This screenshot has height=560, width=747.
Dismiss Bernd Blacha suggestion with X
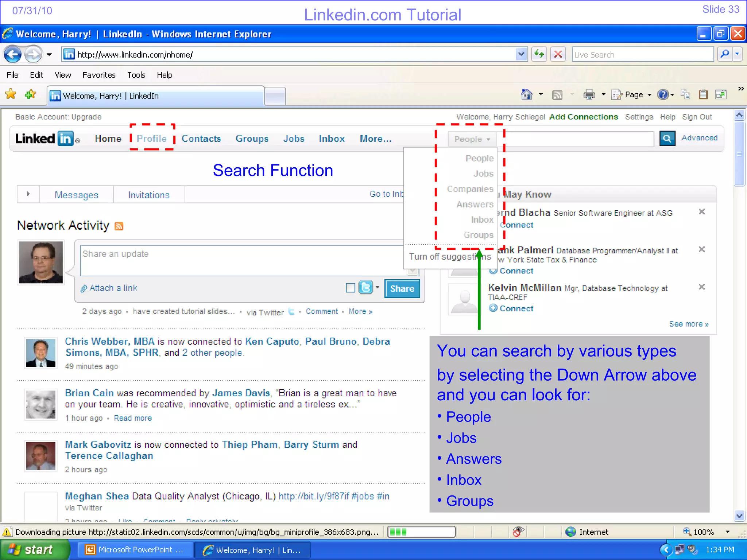coord(701,212)
